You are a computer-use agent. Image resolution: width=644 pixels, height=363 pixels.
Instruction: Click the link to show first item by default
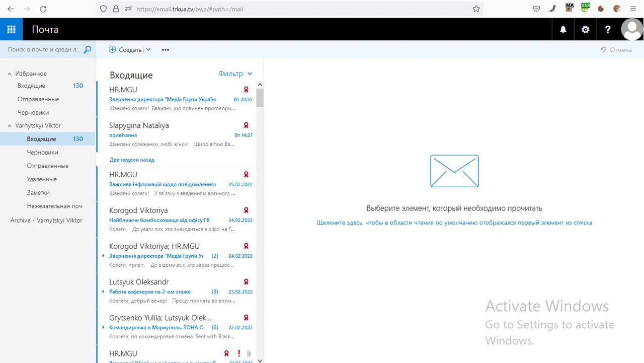point(454,223)
